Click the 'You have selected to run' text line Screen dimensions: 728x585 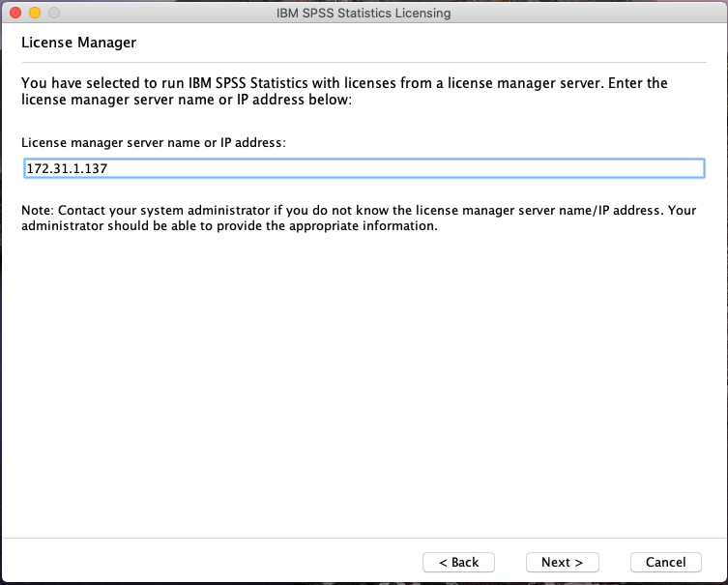pos(344,83)
